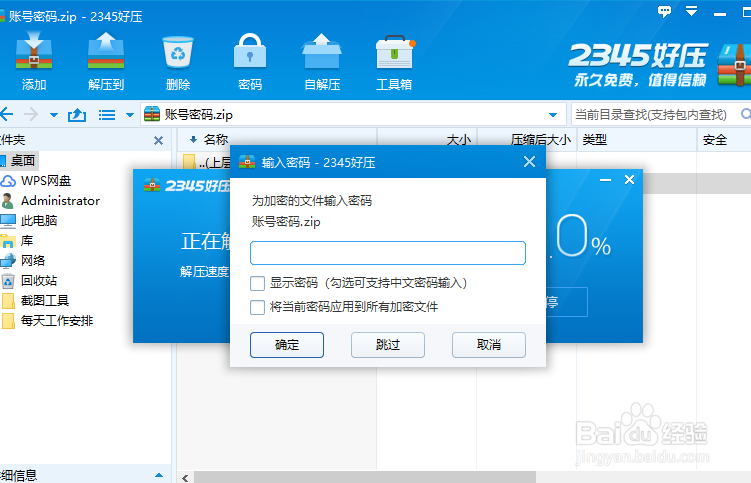Select WPS网盘 in the folder tree
The width and height of the screenshot is (751, 483).
pos(46,181)
